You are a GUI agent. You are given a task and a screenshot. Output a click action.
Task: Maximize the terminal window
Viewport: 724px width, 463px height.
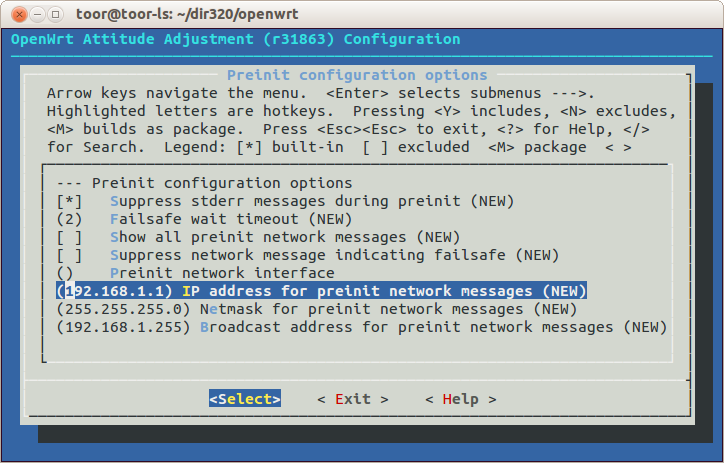(55, 15)
